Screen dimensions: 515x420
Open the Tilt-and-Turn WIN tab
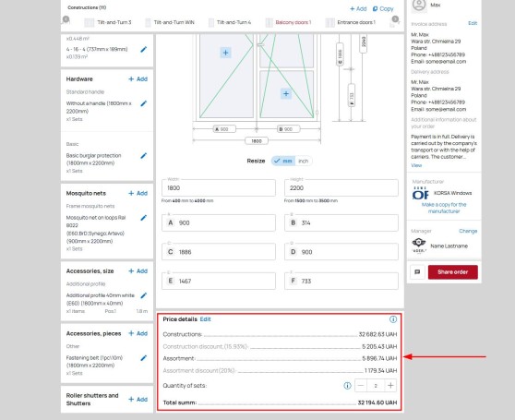170,22
